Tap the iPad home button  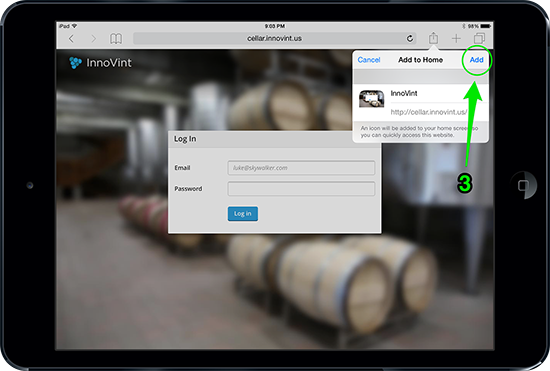[x=524, y=185]
